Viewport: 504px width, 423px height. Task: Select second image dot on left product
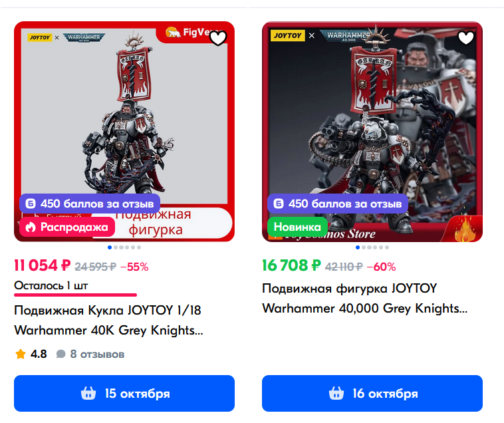(x=116, y=247)
